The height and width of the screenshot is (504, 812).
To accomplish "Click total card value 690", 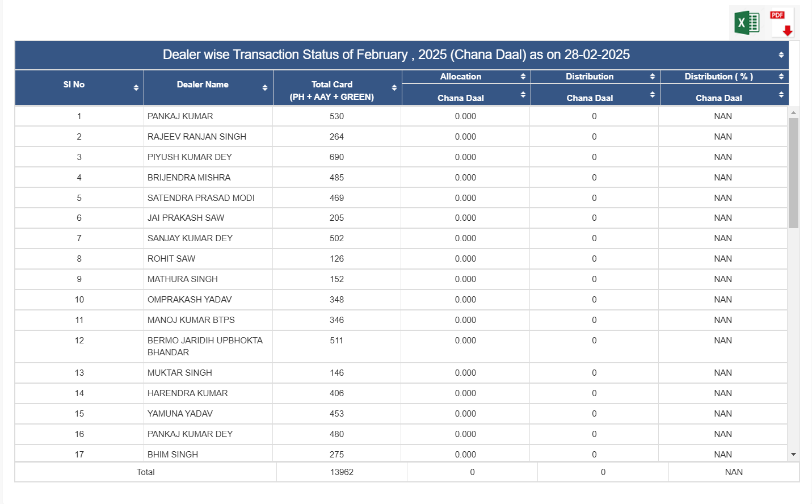I will (336, 157).
